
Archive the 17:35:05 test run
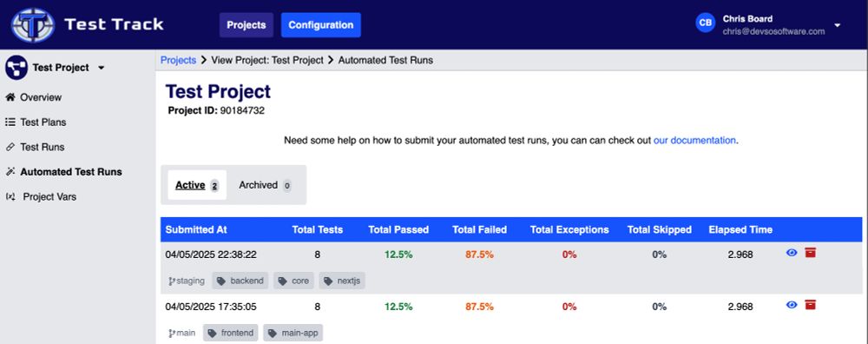[x=811, y=305]
